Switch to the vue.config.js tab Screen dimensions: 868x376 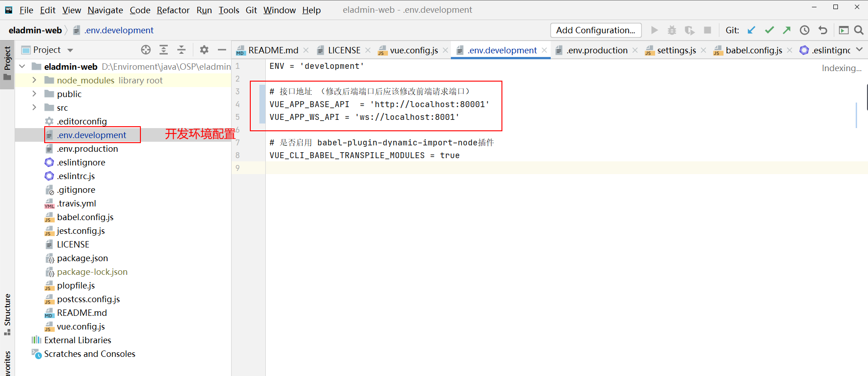[413, 50]
